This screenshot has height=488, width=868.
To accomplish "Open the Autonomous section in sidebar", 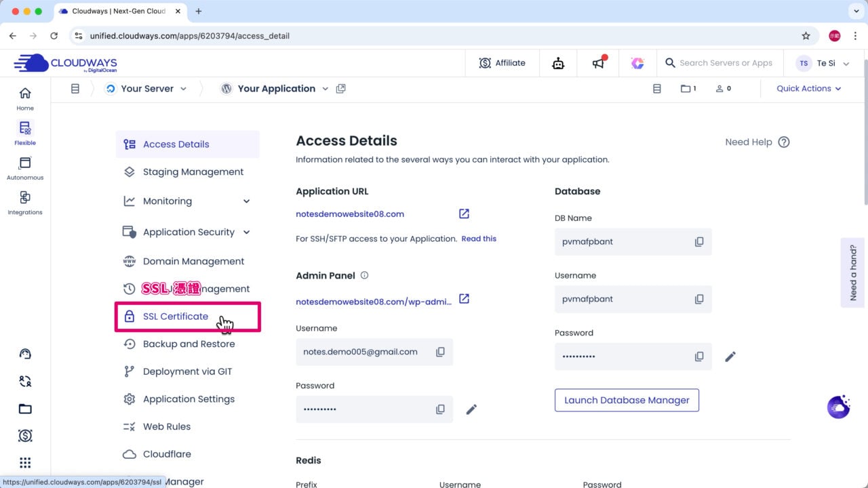I will (x=25, y=168).
